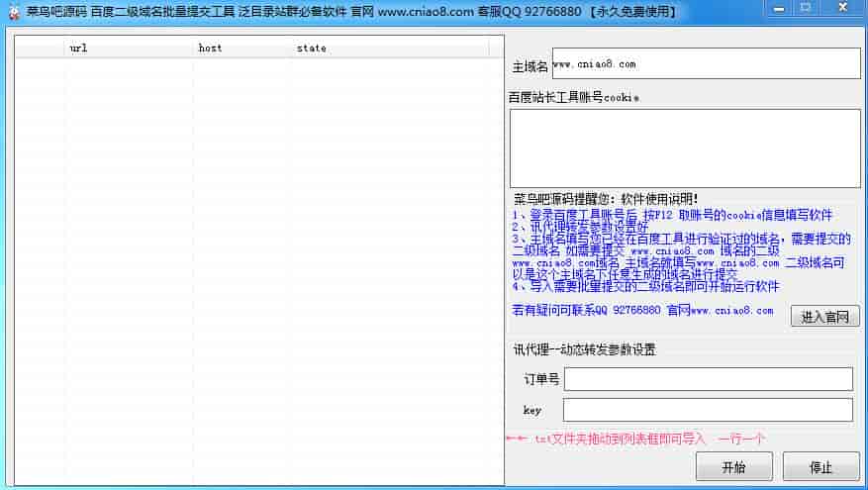Click the 停止 button

coord(820,467)
